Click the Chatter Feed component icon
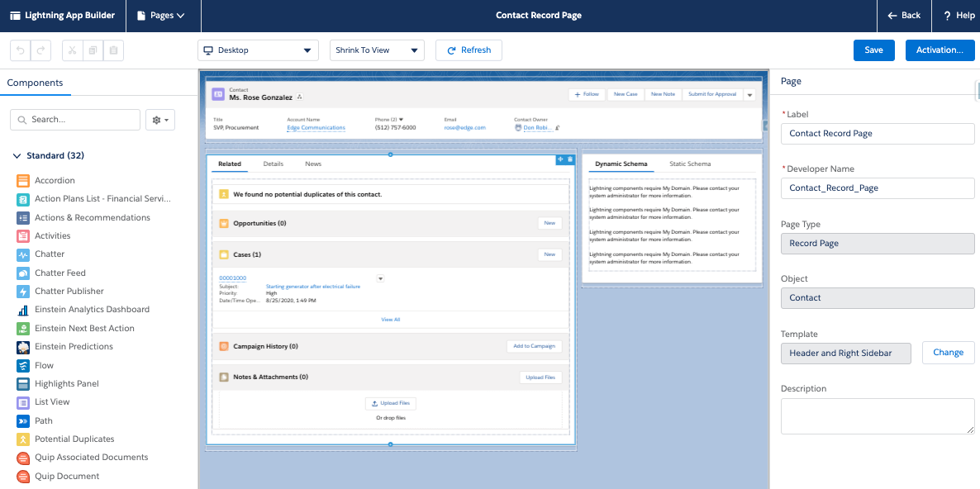 pyautogui.click(x=22, y=273)
